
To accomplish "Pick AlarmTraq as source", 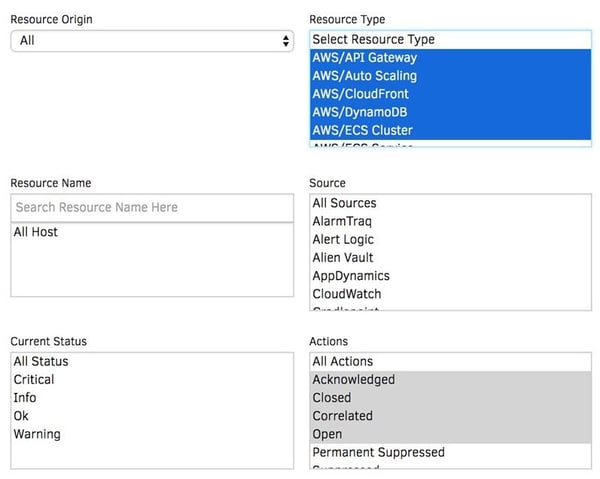I will click(450, 221).
